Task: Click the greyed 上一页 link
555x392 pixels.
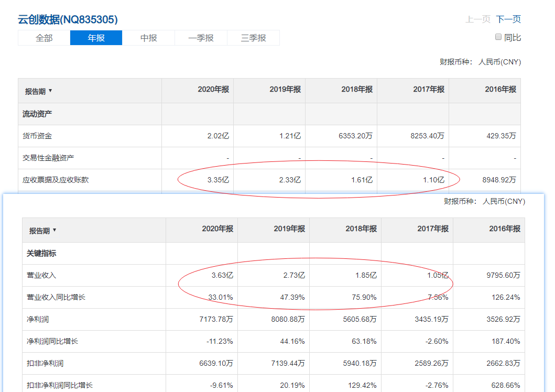Action: point(478,19)
